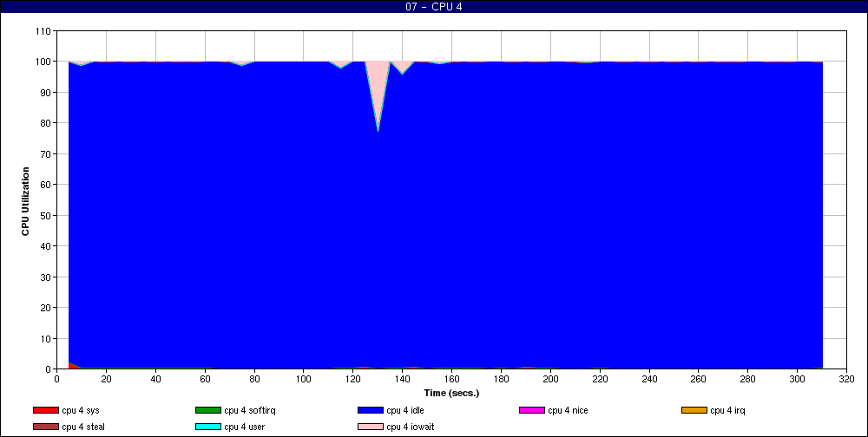
Task: Click the 220 tick label on time axis
Action: click(x=600, y=380)
